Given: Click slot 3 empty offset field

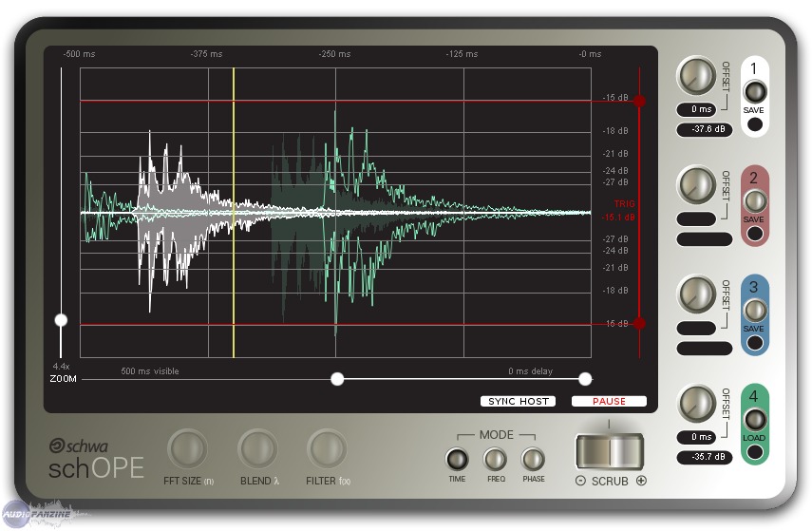Looking at the screenshot, I should tap(696, 329).
